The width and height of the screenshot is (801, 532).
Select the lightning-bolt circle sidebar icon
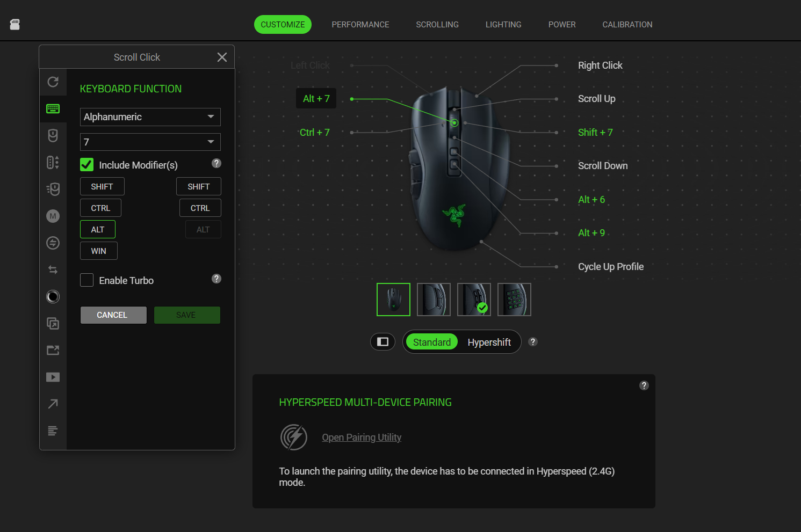(53, 243)
